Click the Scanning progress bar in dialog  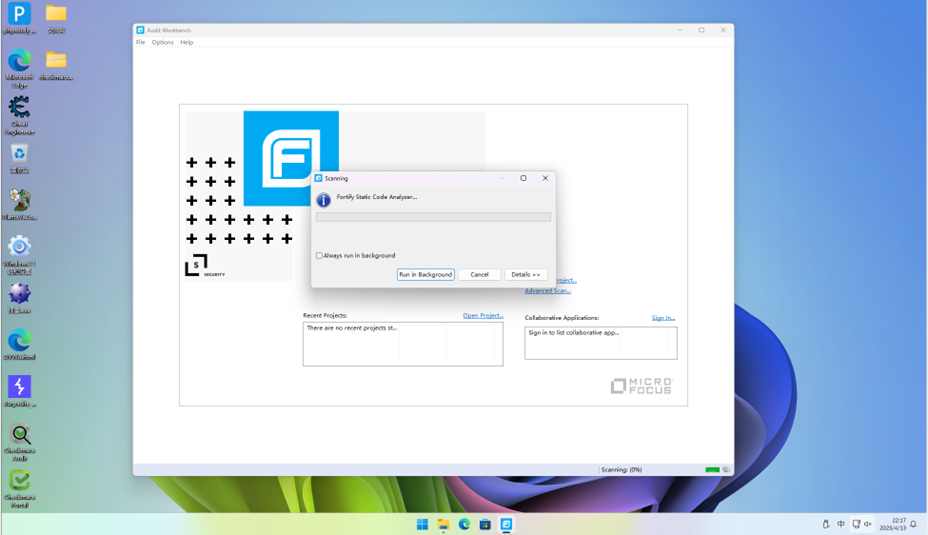433,217
